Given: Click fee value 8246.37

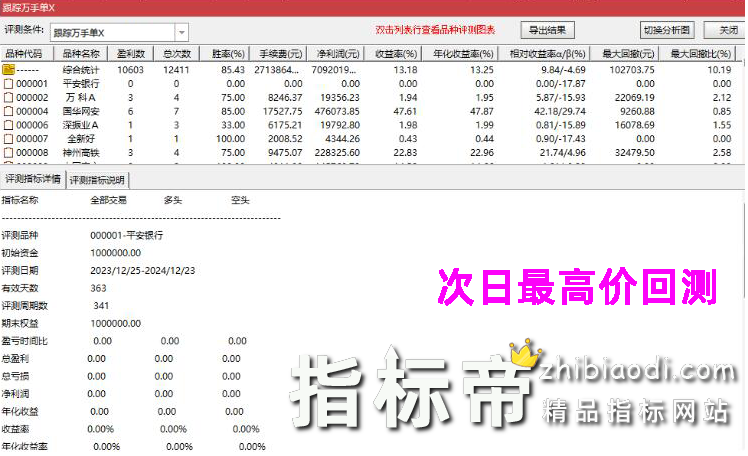Looking at the screenshot, I should [x=285, y=98].
